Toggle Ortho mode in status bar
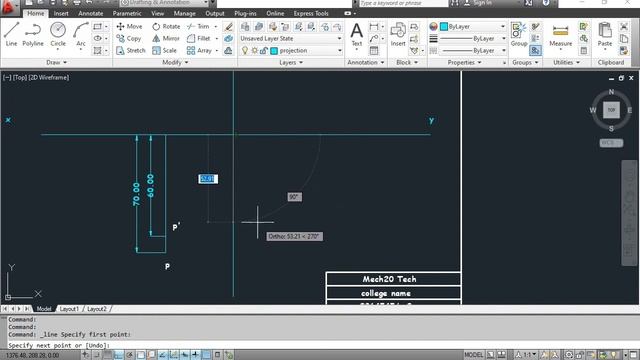Image resolution: width=640 pixels, height=360 pixels. coord(118,355)
